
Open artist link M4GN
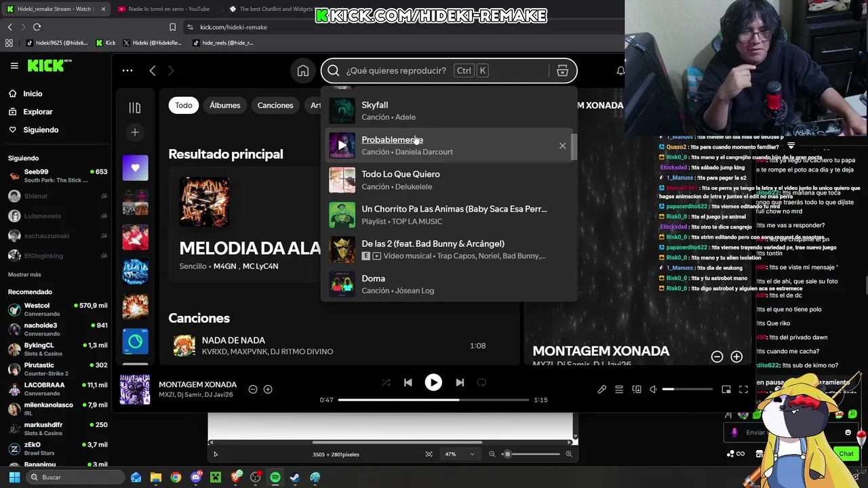(224, 266)
